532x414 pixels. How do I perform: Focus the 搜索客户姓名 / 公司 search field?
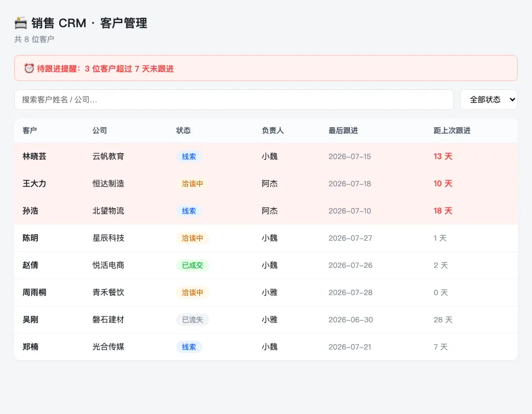click(x=233, y=99)
